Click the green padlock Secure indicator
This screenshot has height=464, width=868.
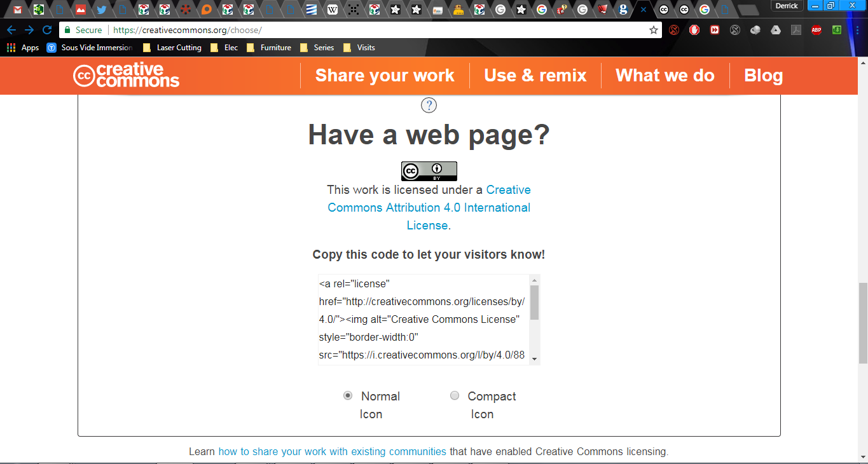point(83,30)
